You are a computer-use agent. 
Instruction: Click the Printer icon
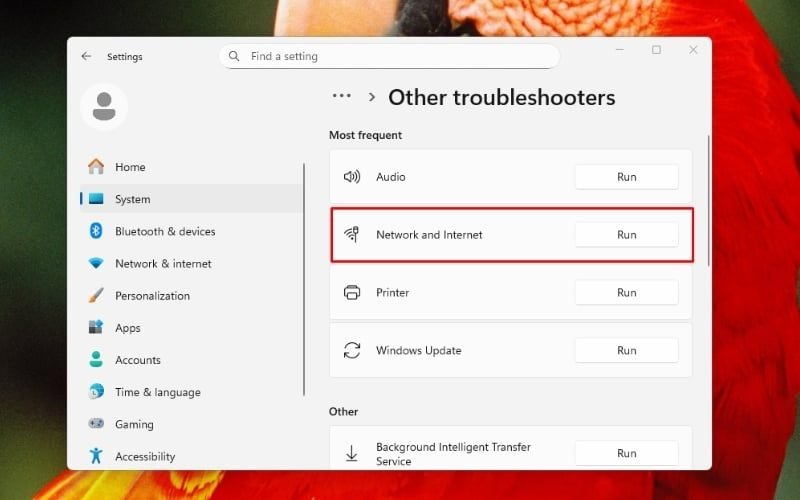pyautogui.click(x=352, y=292)
